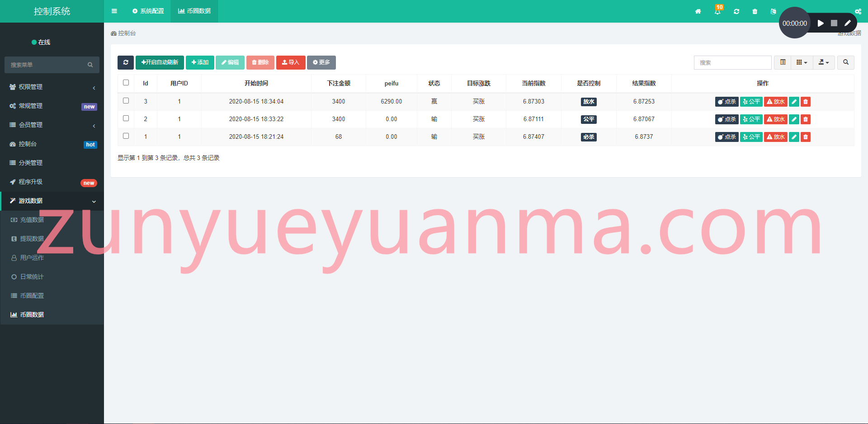Open 币圈配置 submenu item
The width and height of the screenshot is (868, 424).
point(52,296)
